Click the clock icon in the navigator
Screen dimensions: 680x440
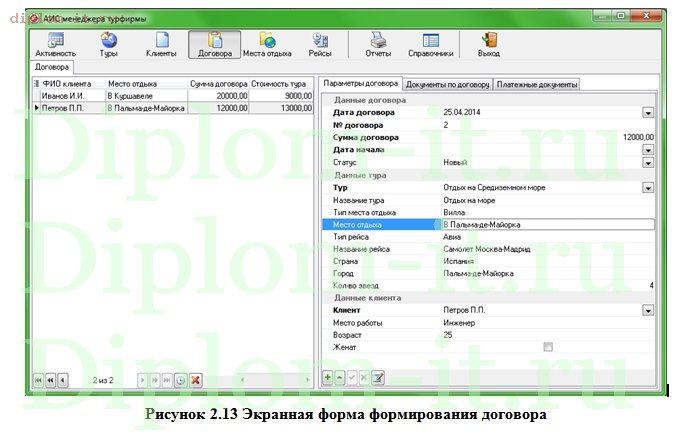(180, 380)
